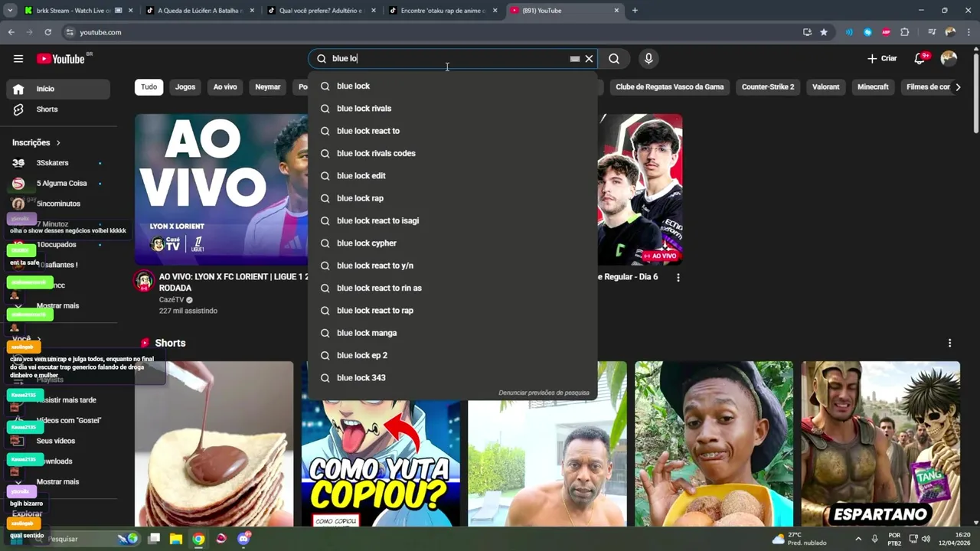Open the notifications bell
The height and width of the screenshot is (551, 980).
[920, 59]
